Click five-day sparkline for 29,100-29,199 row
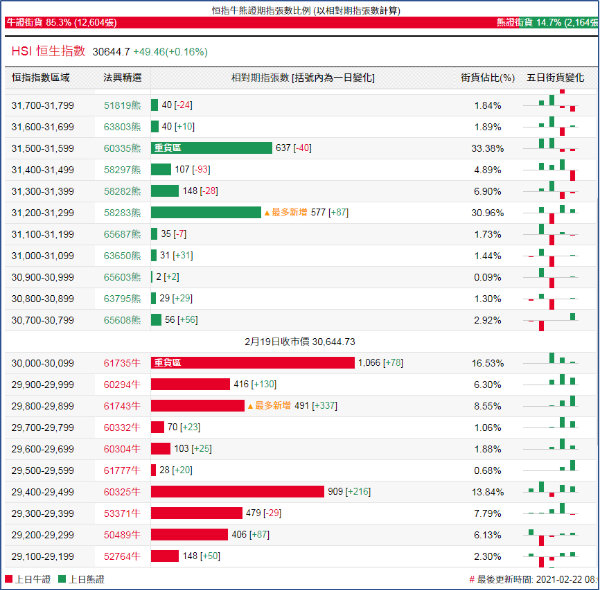Viewport: 600px width, 590px height. coord(552,559)
